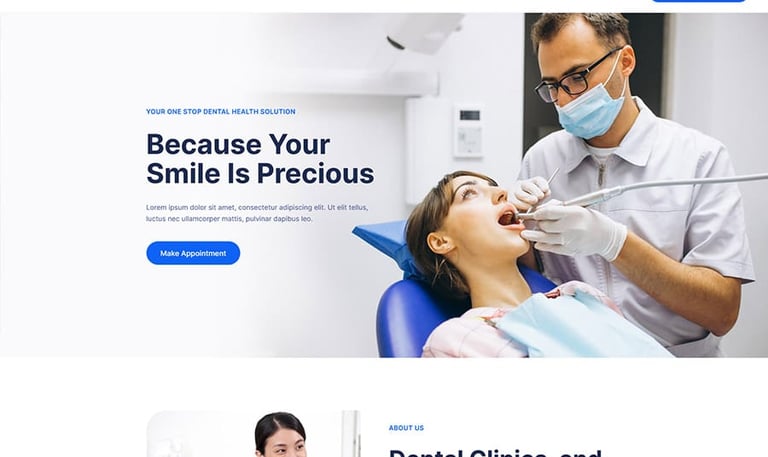
Task: Open the About Us section label
Action: pos(406,428)
